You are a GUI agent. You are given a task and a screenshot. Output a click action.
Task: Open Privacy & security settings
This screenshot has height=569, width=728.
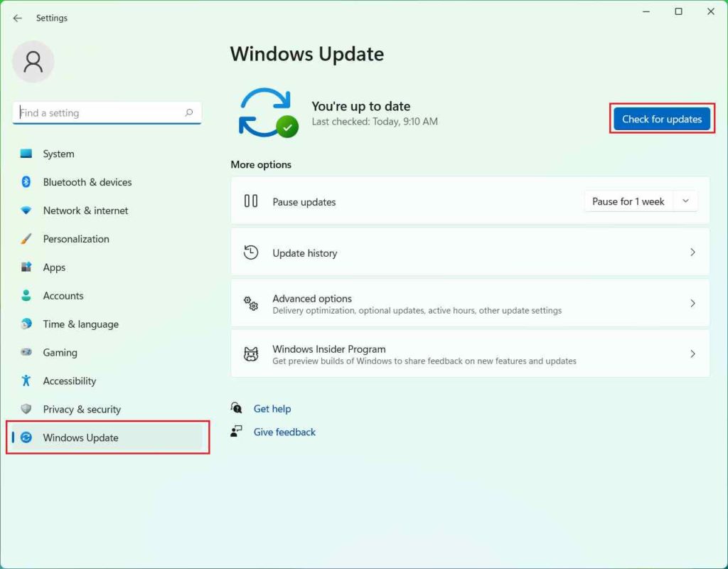(107, 409)
